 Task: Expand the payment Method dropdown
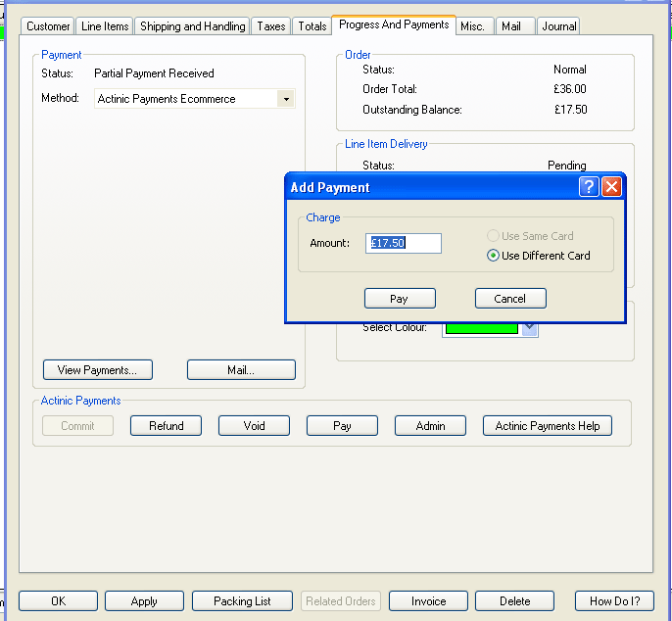click(285, 99)
